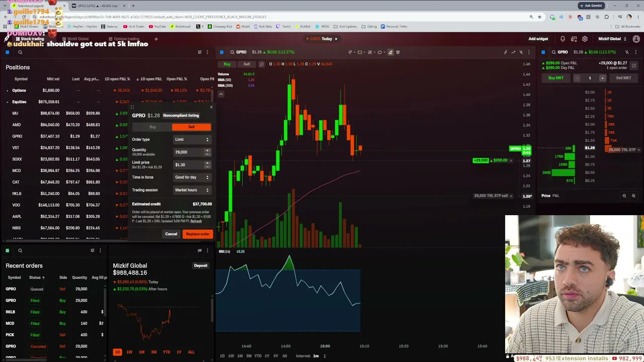
Task: Click the Recent orders green color square
Action: point(8,250)
